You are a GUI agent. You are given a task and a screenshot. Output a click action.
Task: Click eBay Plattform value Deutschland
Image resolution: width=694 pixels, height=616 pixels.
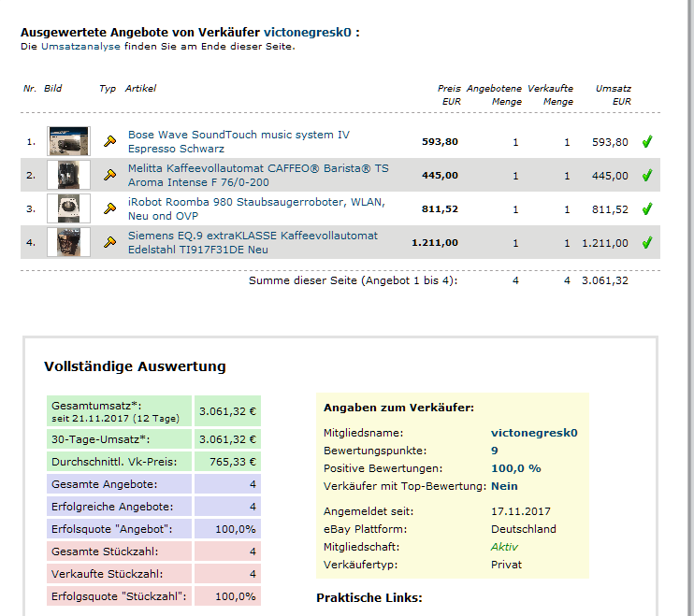pos(524,529)
